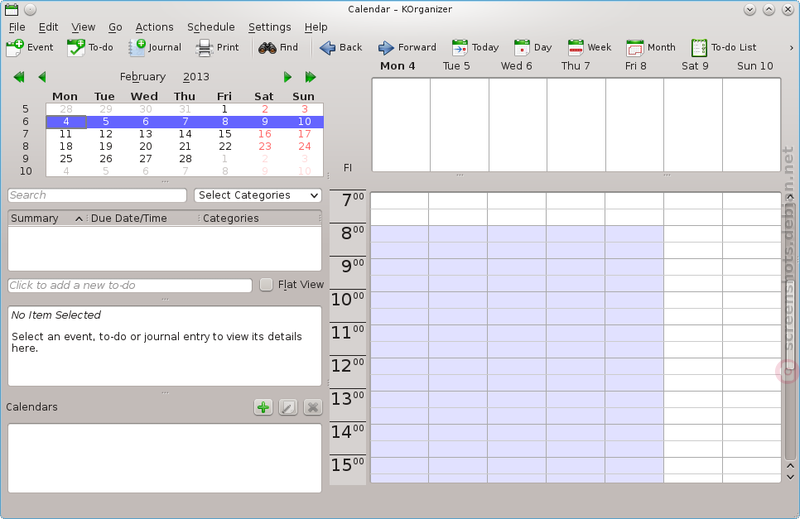This screenshot has height=519, width=800.
Task: Go to previous year in mini calendar
Action: (19, 77)
